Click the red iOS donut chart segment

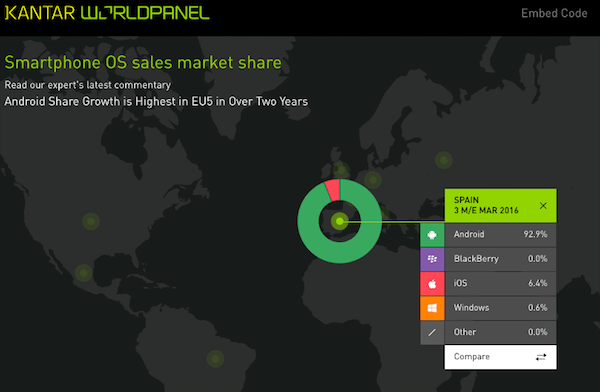pyautogui.click(x=333, y=190)
